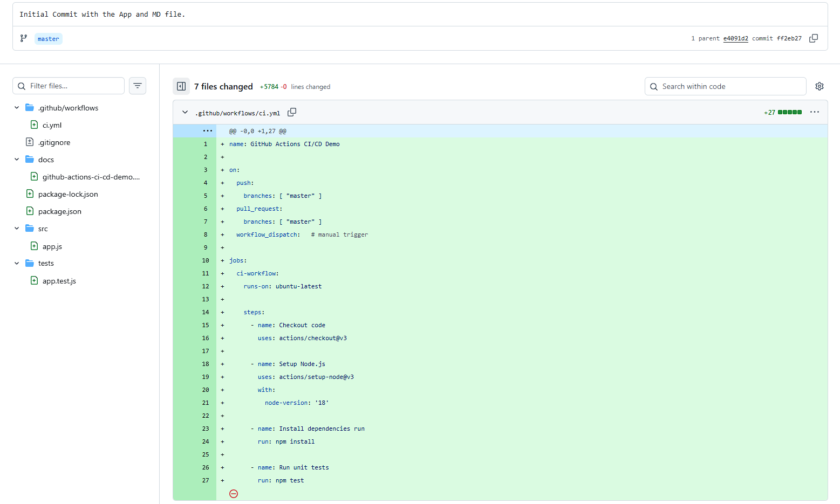Click the branch fork icon beside master
840x504 pixels.
tap(23, 38)
